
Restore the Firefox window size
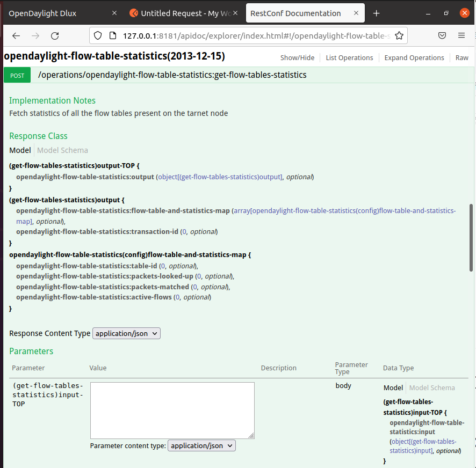446,13
